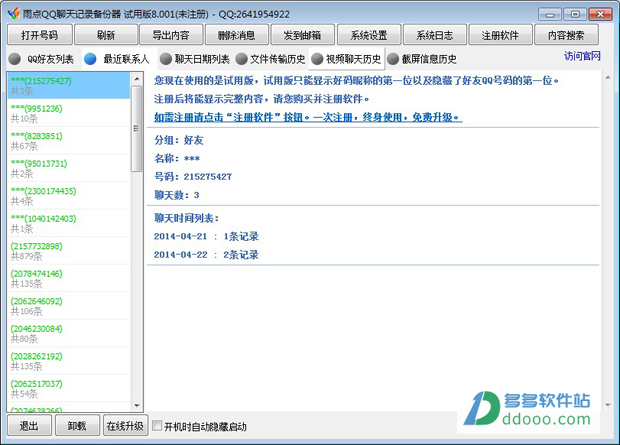The height and width of the screenshot is (445, 620).
Task: Switch to 文件传输历史 view
Action: coord(270,59)
